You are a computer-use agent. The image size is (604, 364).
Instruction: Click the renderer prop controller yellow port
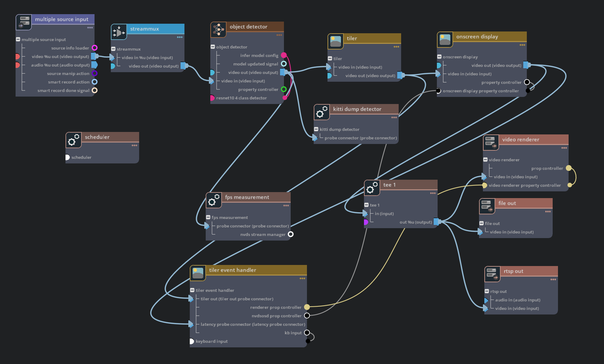(307, 307)
